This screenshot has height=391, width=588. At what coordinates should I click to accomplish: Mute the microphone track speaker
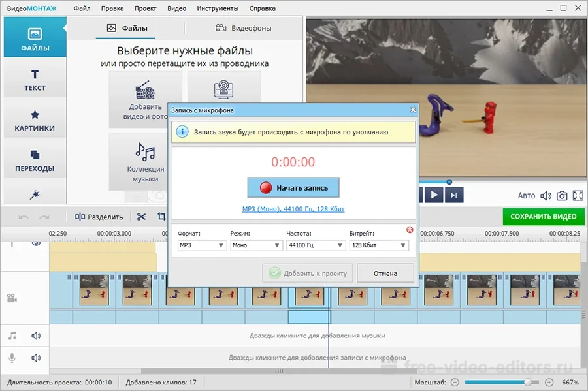(x=36, y=358)
